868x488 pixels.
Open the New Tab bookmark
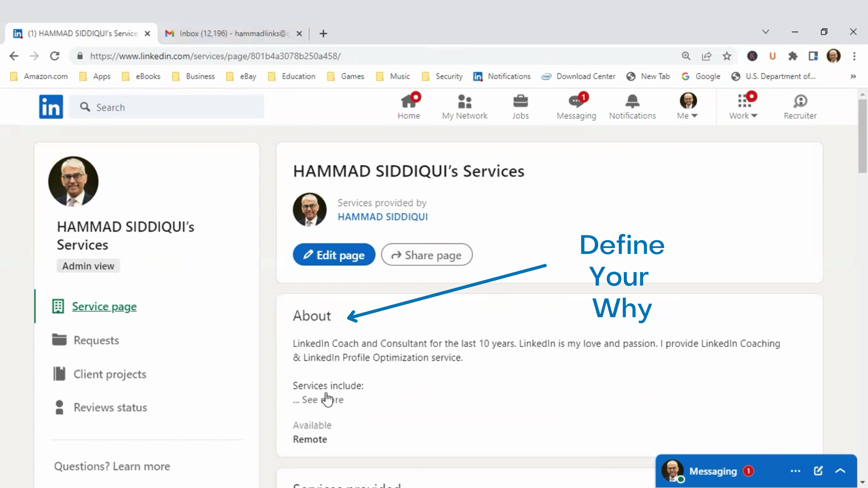click(648, 76)
